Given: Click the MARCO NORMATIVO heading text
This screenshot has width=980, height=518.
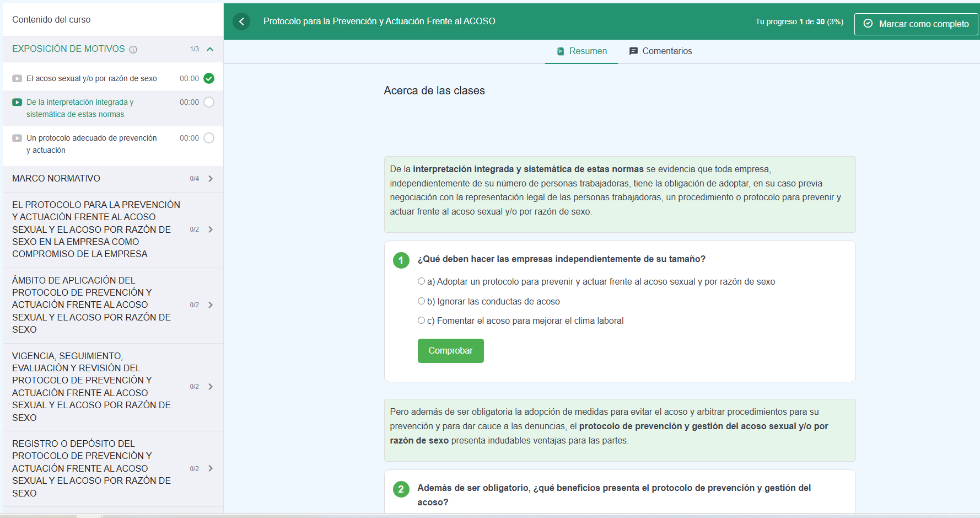Looking at the screenshot, I should click(56, 179).
